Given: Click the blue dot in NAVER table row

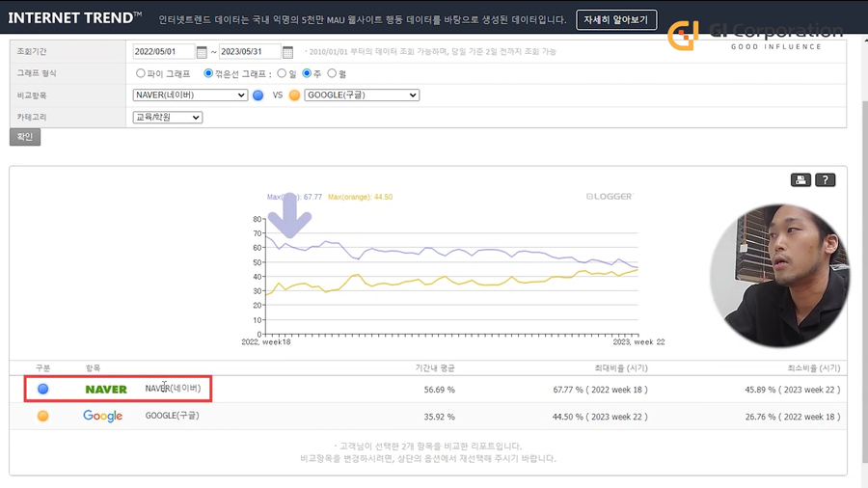Looking at the screenshot, I should point(42,389).
